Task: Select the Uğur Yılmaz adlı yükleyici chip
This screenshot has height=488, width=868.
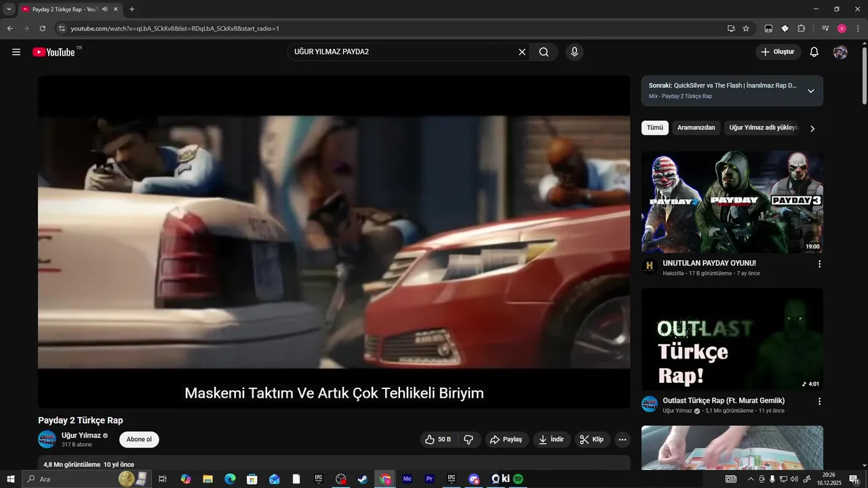Action: 763,127
